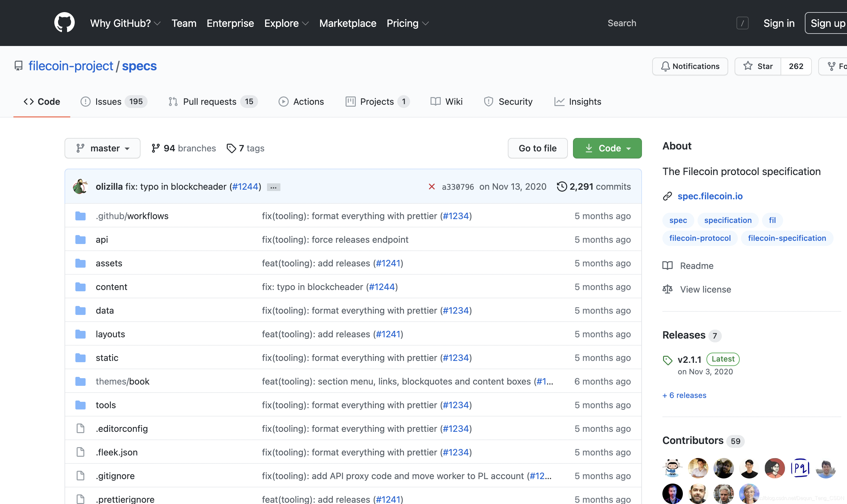Click the Go to file button
Image resolution: width=847 pixels, height=504 pixels.
tap(538, 149)
